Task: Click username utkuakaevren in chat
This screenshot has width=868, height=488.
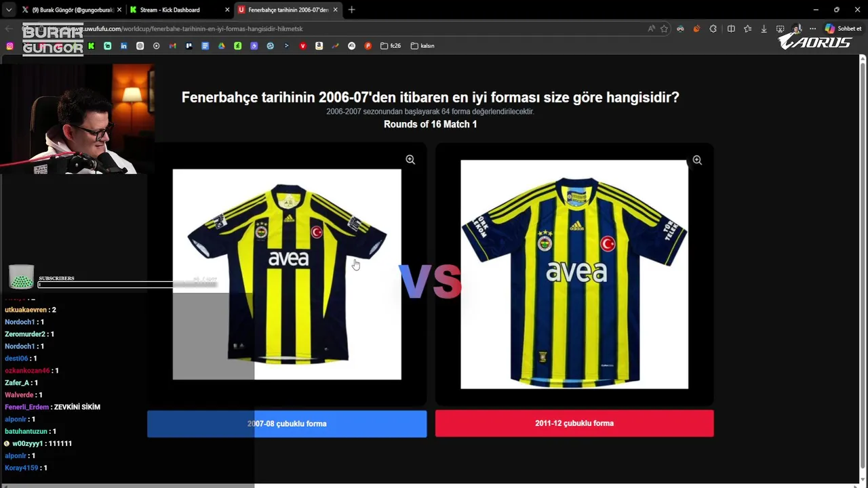Action: point(26,310)
